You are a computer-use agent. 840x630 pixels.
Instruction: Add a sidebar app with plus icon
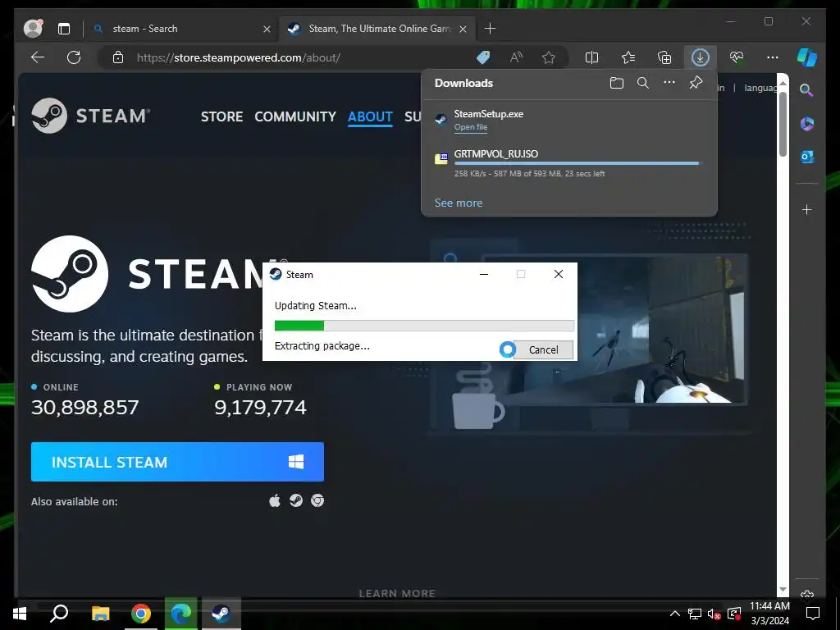pyautogui.click(x=807, y=209)
